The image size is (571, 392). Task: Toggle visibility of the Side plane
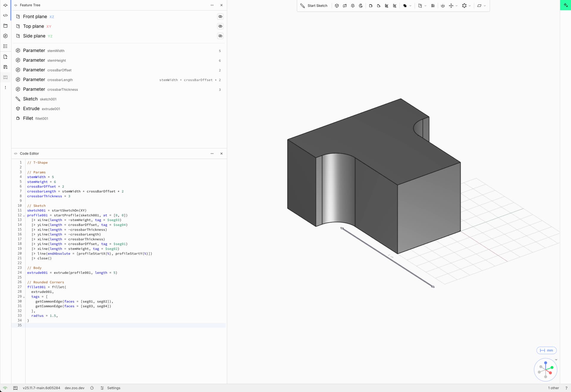coord(220,36)
